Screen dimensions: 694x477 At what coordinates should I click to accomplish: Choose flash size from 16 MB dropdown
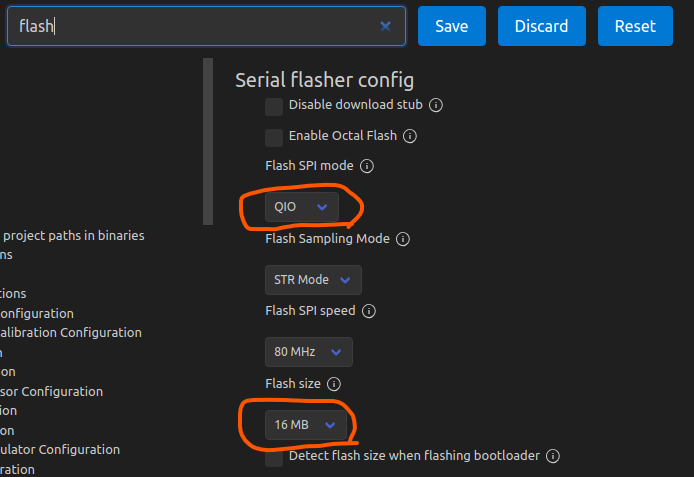(307, 425)
